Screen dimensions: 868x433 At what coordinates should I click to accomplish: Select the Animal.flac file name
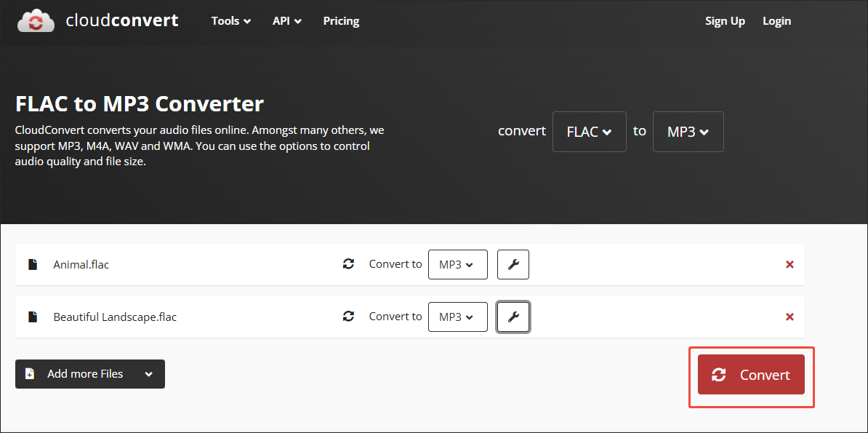point(81,264)
